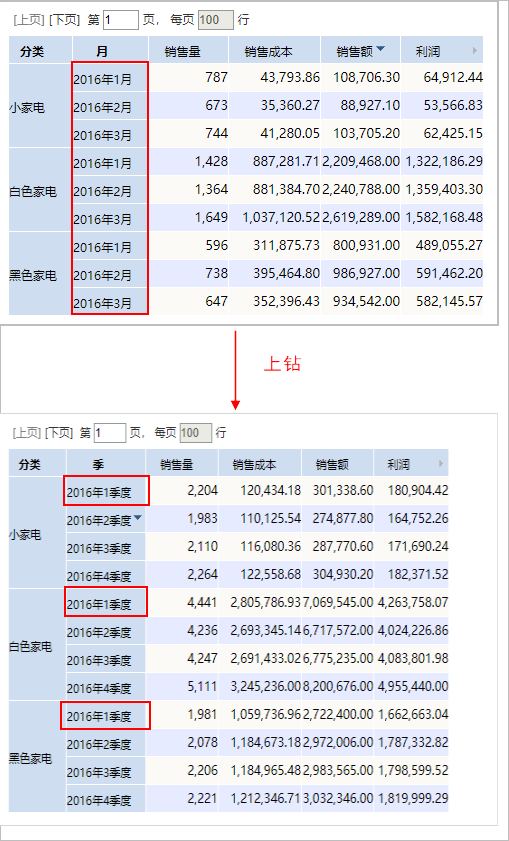Click 上页 link in the bottom table
This screenshot has height=841, width=509.
pos(27,433)
